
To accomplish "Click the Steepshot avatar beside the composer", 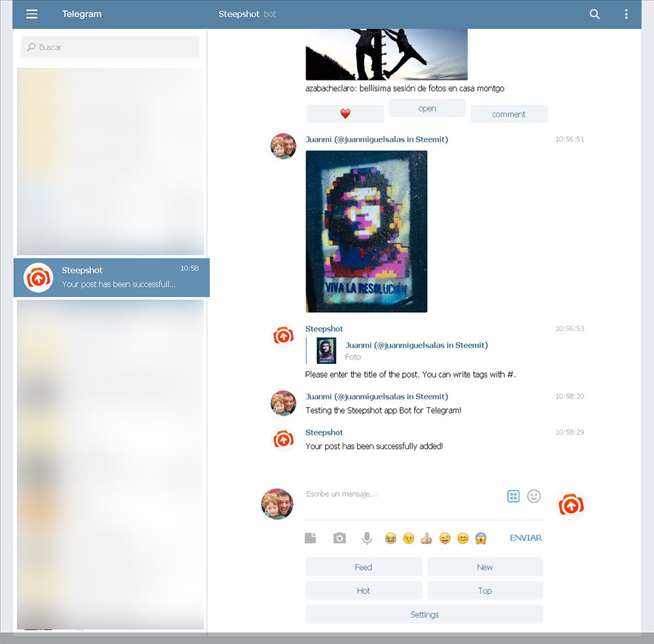I will [x=571, y=505].
